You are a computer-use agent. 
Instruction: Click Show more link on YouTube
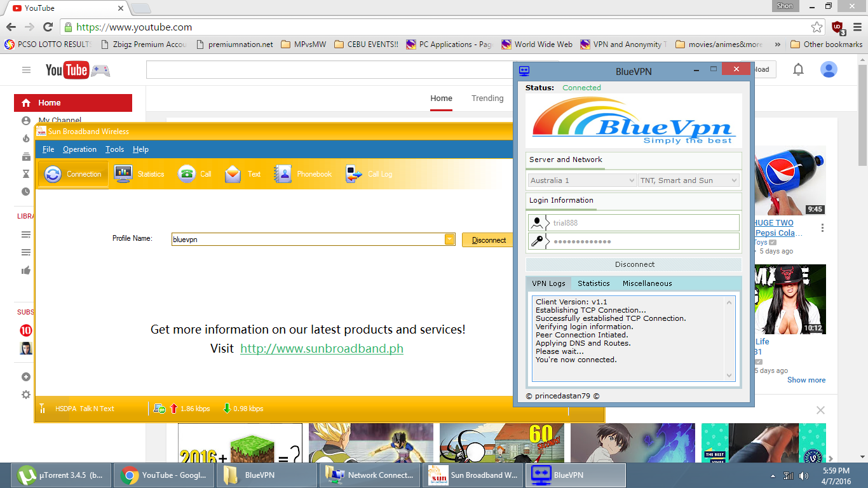(x=806, y=380)
